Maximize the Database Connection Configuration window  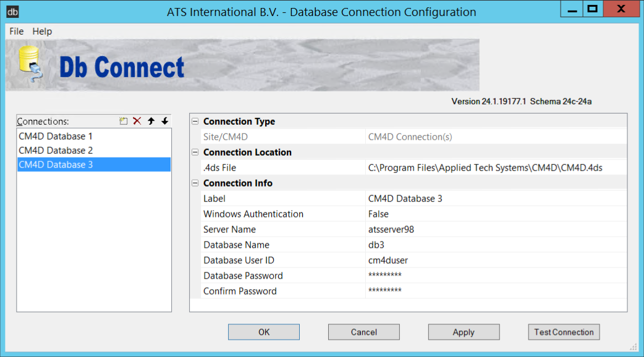[592, 10]
